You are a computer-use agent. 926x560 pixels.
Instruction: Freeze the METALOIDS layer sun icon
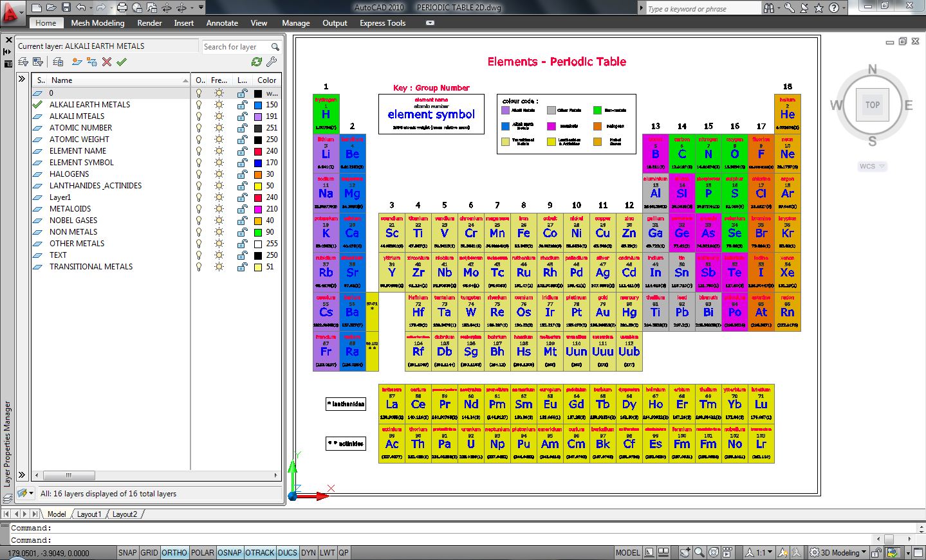coord(219,209)
